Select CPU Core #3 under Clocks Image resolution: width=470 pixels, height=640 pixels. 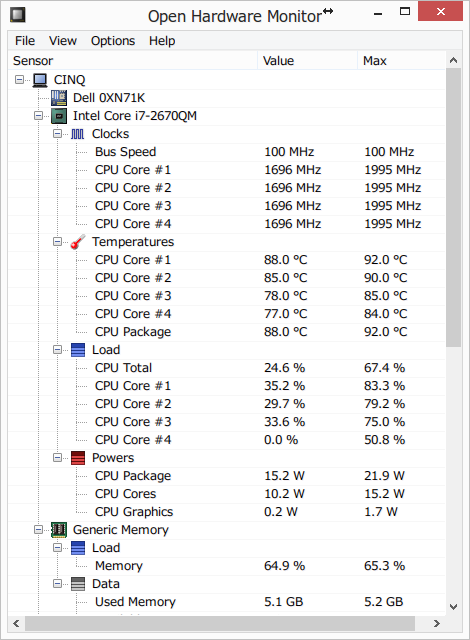coord(227,206)
